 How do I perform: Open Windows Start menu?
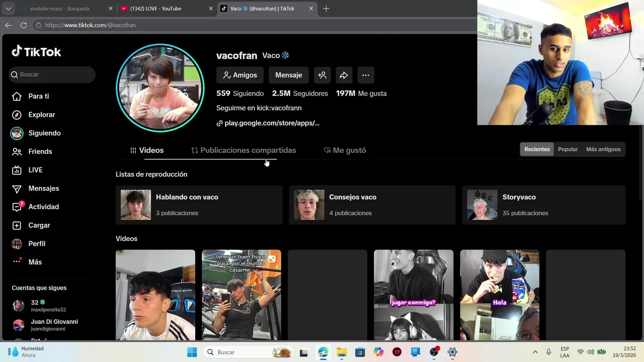click(x=192, y=352)
